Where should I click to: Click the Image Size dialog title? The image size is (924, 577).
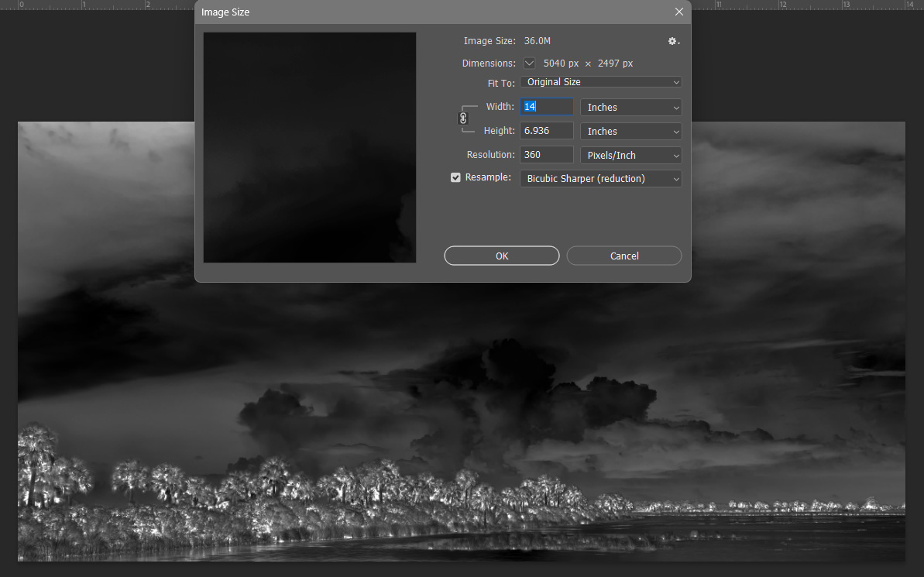coord(225,12)
